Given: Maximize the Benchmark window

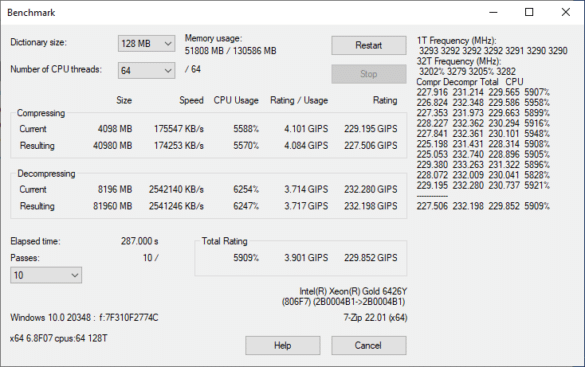Looking at the screenshot, I should [x=529, y=12].
